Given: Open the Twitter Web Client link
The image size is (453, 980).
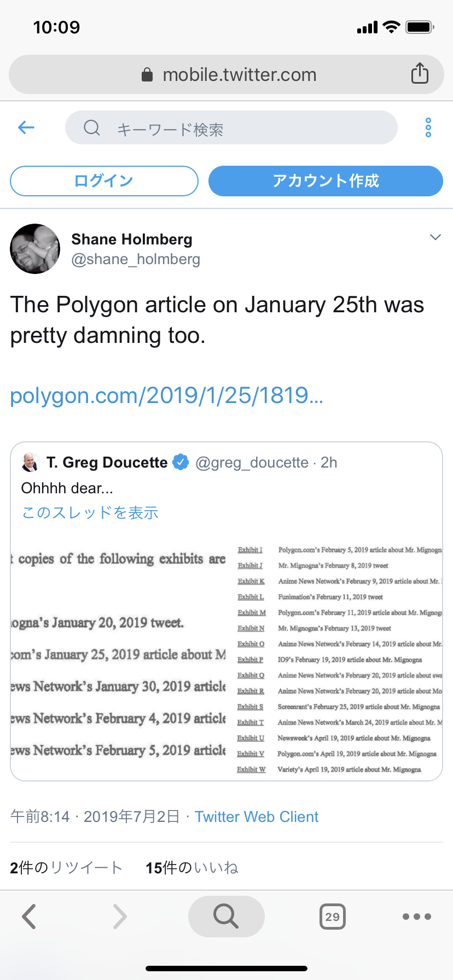Looking at the screenshot, I should (x=257, y=816).
